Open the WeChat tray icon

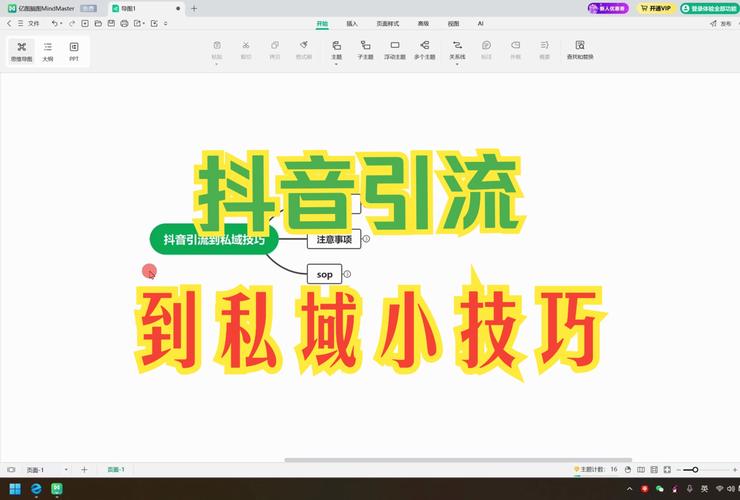[x=660, y=489]
